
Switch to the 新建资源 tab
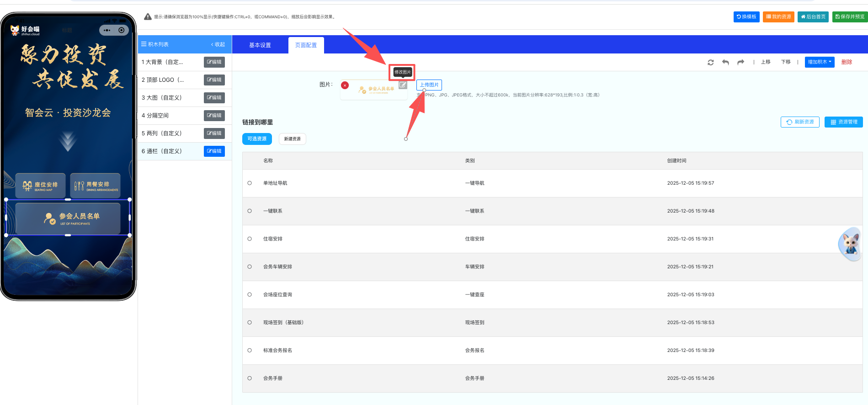click(x=292, y=139)
